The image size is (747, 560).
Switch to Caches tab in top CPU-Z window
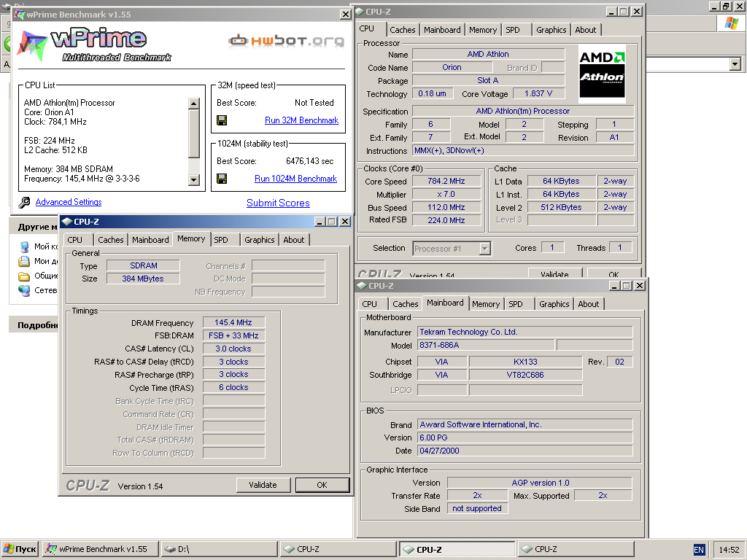[x=402, y=30]
